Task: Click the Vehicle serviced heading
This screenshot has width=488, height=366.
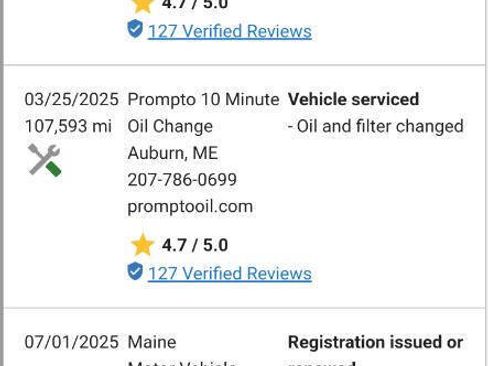Action: point(353,99)
